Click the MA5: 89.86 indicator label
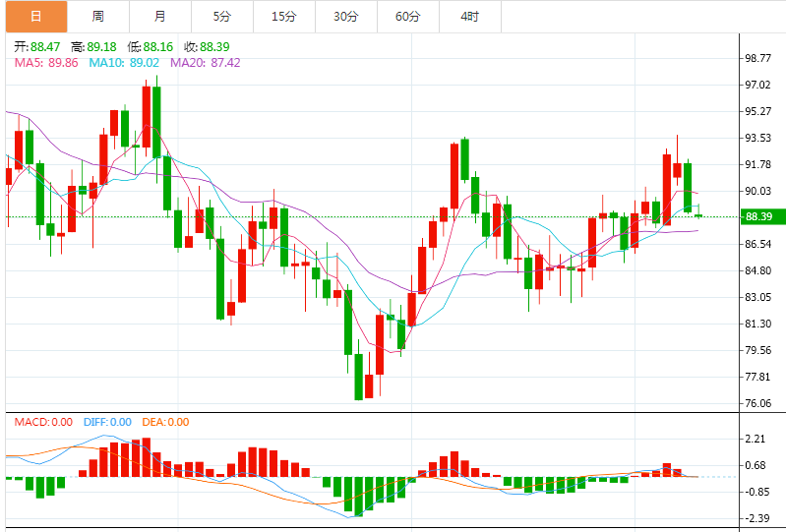The image size is (786, 532). [x=46, y=63]
